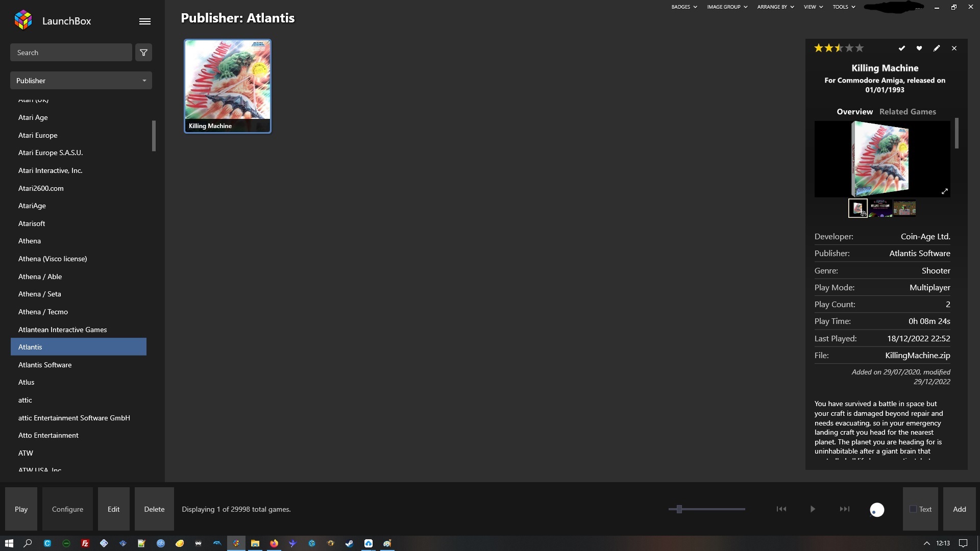
Task: Close the game details panel
Action: 954,48
